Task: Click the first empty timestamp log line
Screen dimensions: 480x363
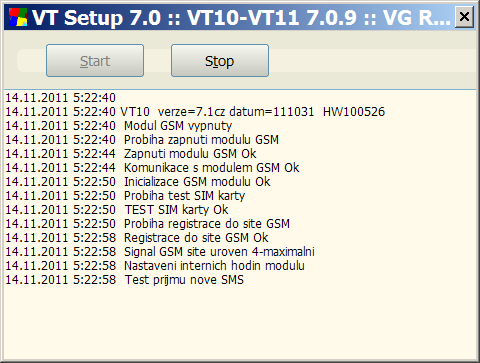Action: point(60,98)
